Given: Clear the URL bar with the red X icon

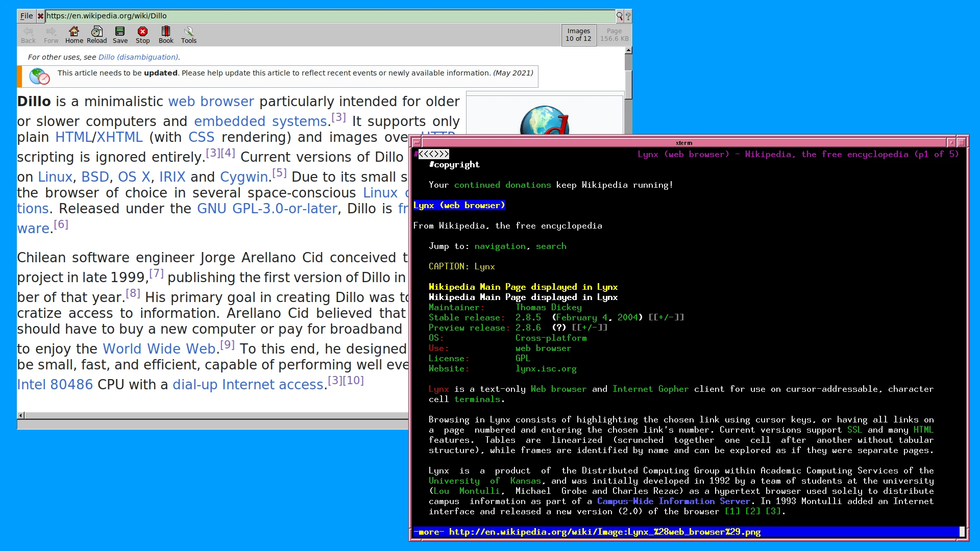Looking at the screenshot, I should (40, 16).
